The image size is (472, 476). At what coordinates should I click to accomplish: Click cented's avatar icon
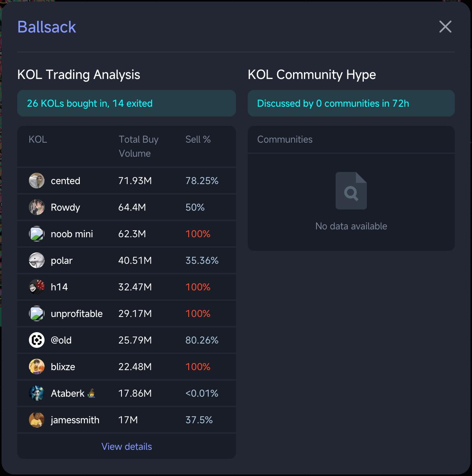(x=37, y=181)
